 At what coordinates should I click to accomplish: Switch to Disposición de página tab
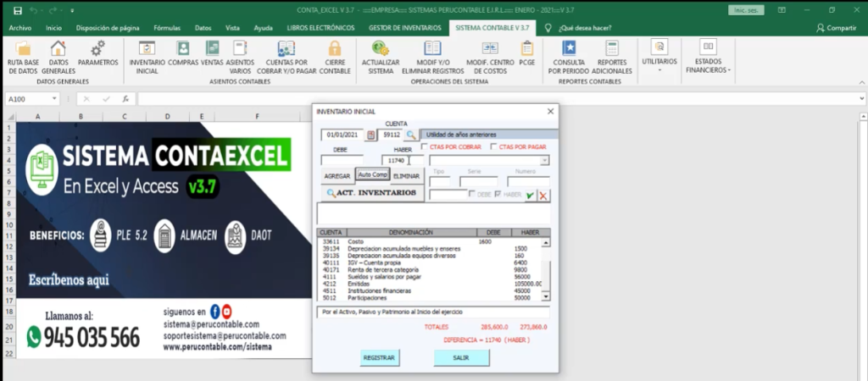pos(108,28)
